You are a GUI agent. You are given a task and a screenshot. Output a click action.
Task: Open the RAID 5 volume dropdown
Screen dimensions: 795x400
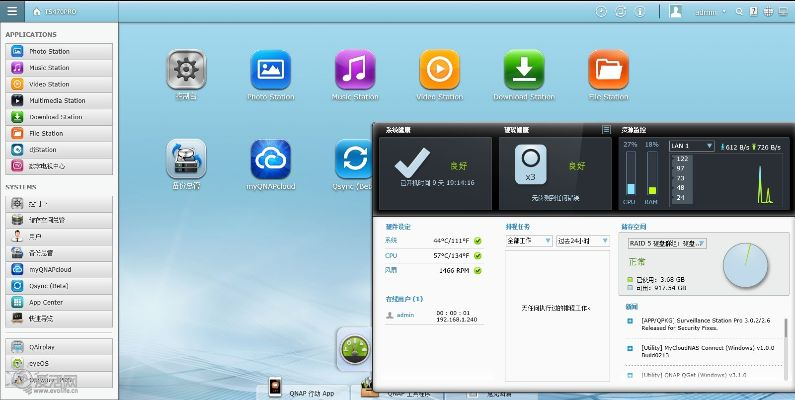[x=667, y=243]
